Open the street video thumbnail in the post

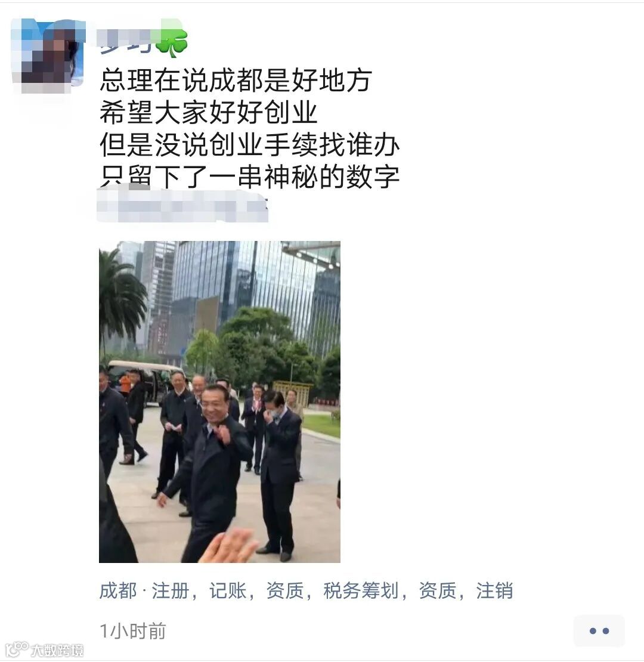(x=219, y=401)
